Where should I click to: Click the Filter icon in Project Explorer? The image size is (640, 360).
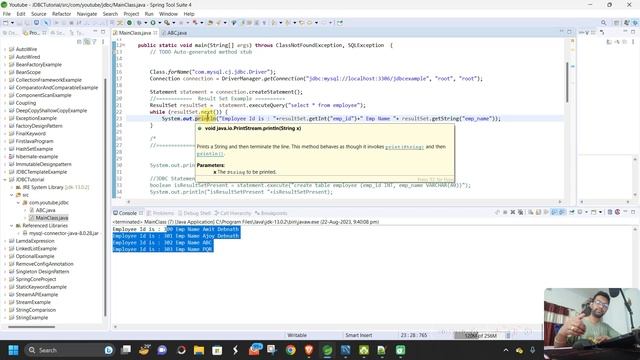(x=94, y=42)
